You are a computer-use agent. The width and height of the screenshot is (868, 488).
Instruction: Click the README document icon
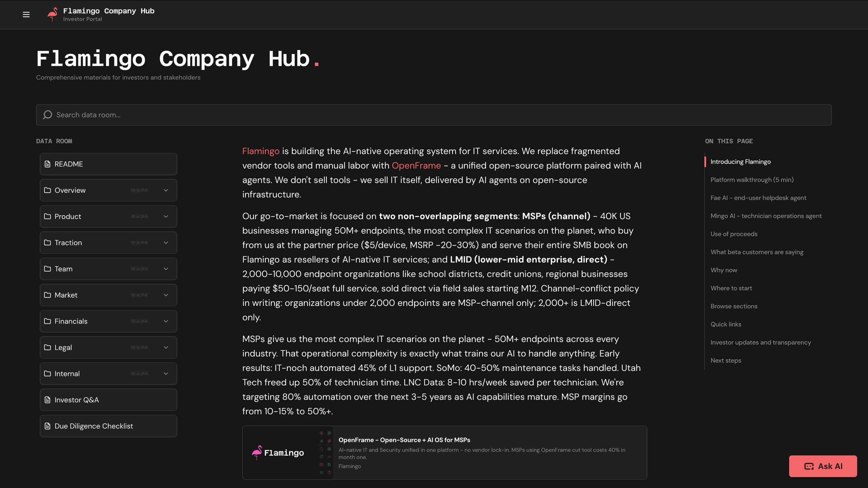[47, 164]
